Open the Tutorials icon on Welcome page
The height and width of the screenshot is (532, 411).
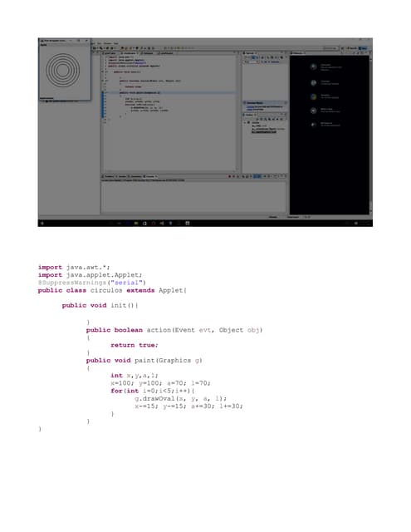pyautogui.click(x=313, y=83)
